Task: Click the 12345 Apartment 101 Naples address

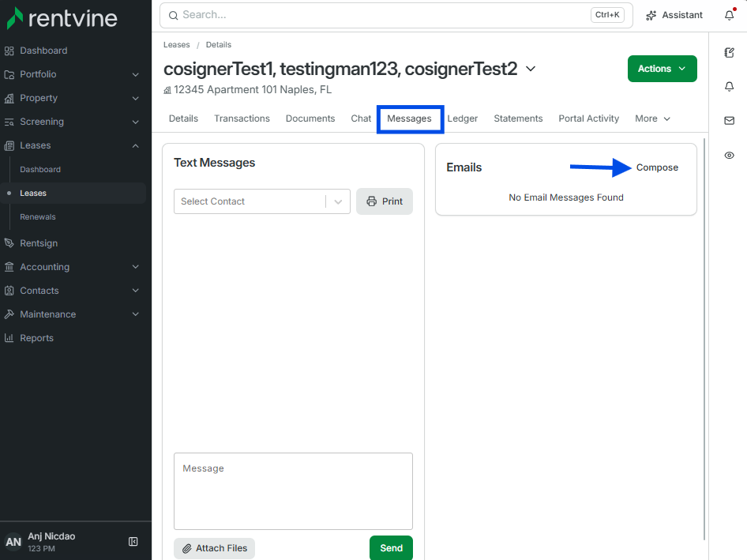Action: [253, 90]
